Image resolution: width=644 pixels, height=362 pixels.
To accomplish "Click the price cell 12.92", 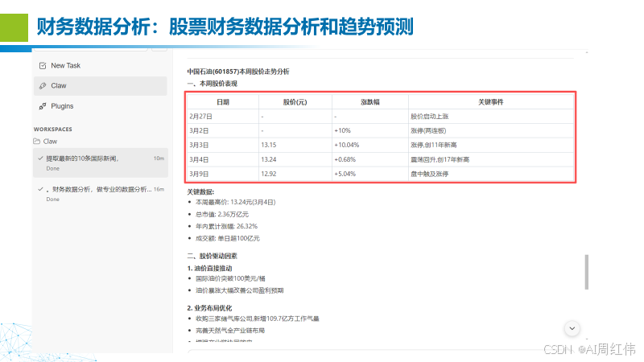I will [x=295, y=174].
